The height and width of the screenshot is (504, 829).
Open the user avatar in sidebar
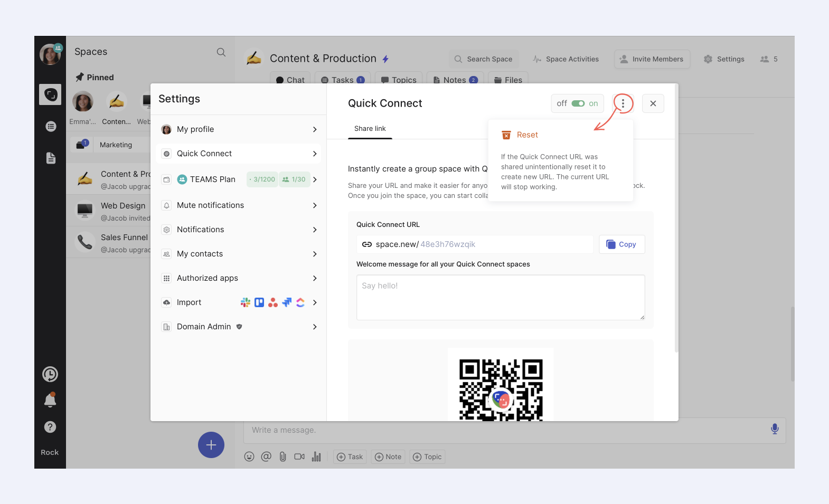pyautogui.click(x=50, y=54)
